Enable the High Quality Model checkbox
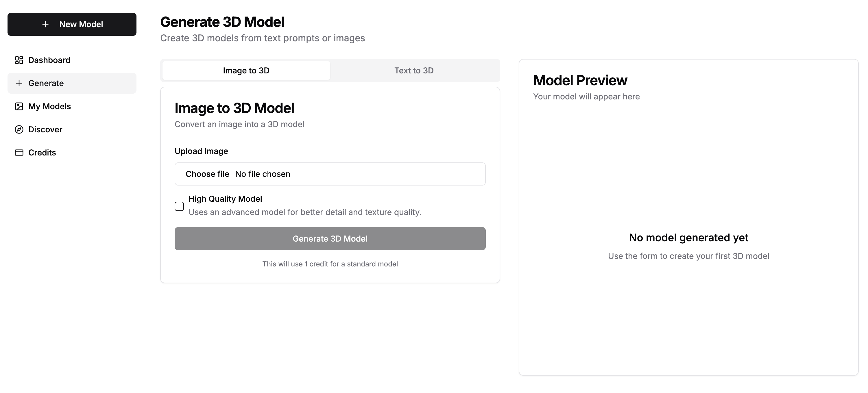The height and width of the screenshot is (393, 868). tap(179, 206)
